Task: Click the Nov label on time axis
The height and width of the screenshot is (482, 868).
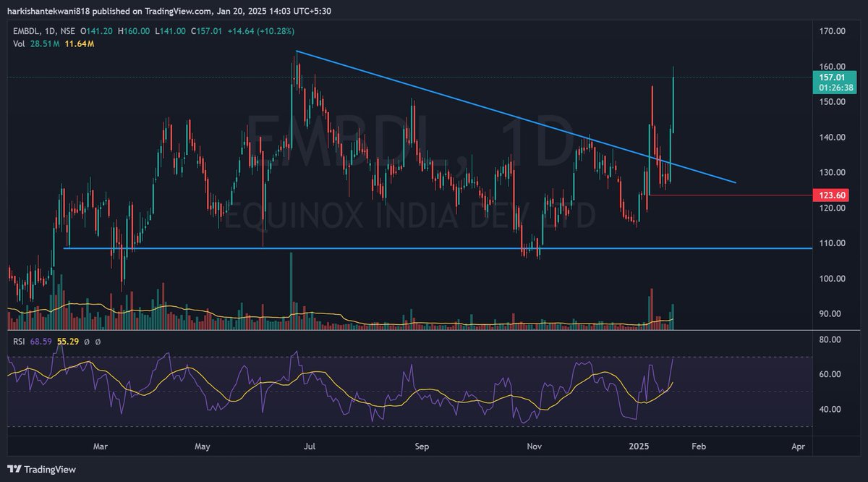Action: click(x=534, y=447)
